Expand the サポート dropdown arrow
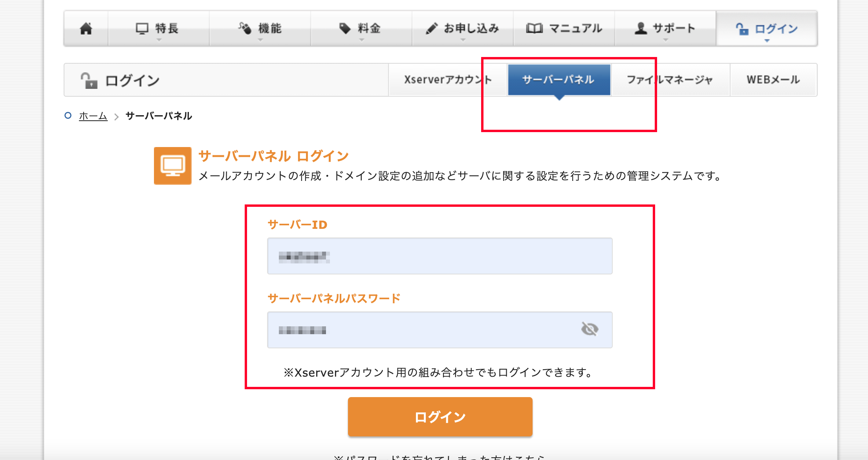The width and height of the screenshot is (868, 460). point(665,40)
